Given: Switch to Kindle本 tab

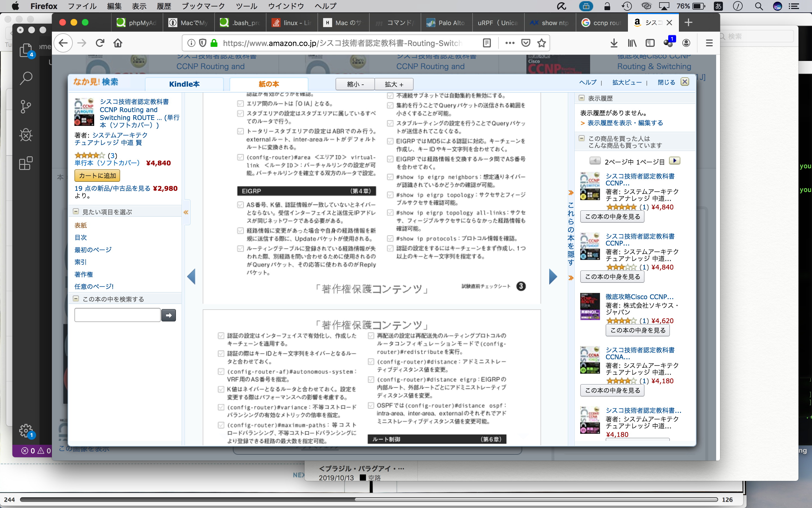Looking at the screenshot, I should click(184, 84).
